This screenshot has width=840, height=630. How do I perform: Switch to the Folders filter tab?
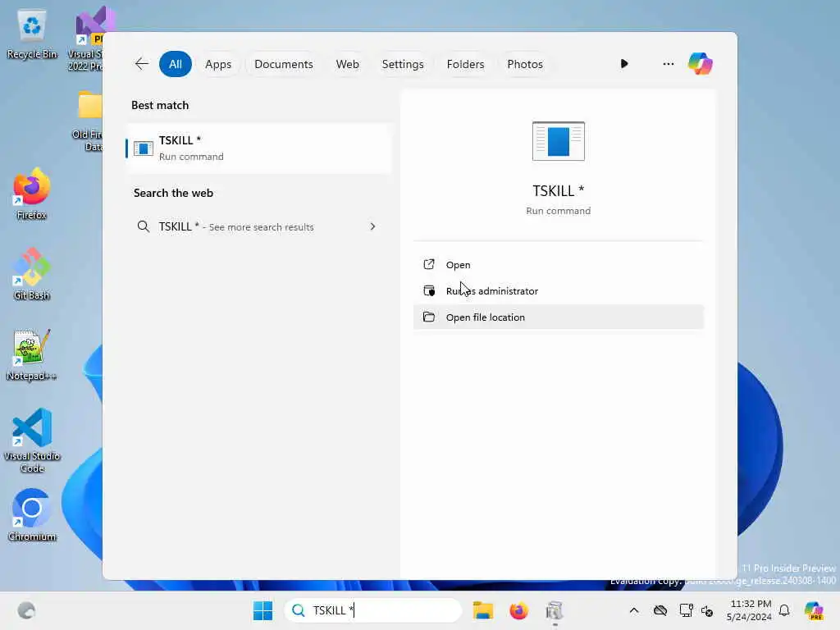click(x=465, y=64)
